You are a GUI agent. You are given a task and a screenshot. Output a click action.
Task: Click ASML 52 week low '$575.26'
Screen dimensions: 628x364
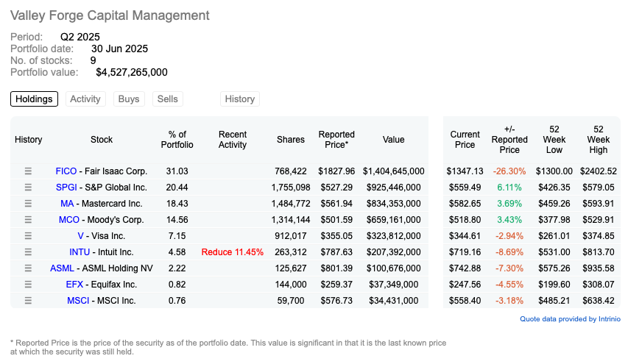coord(554,268)
